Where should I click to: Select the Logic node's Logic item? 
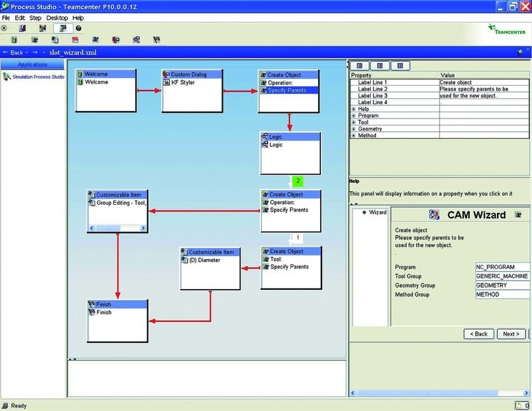[276, 145]
